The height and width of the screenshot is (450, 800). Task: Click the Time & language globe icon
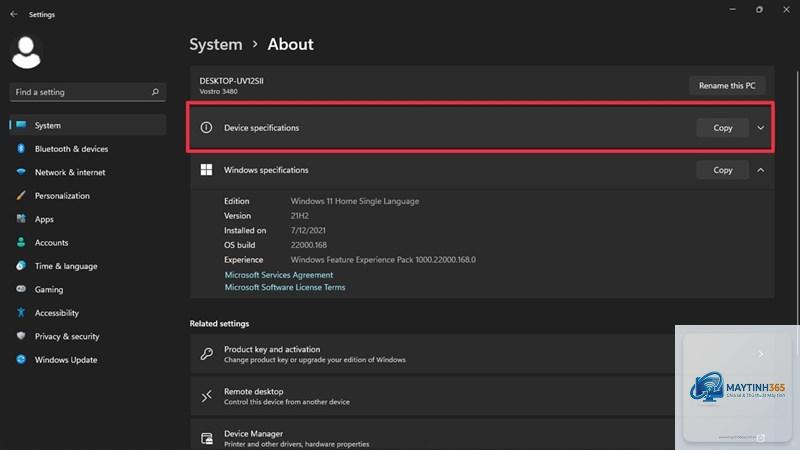[21, 266]
